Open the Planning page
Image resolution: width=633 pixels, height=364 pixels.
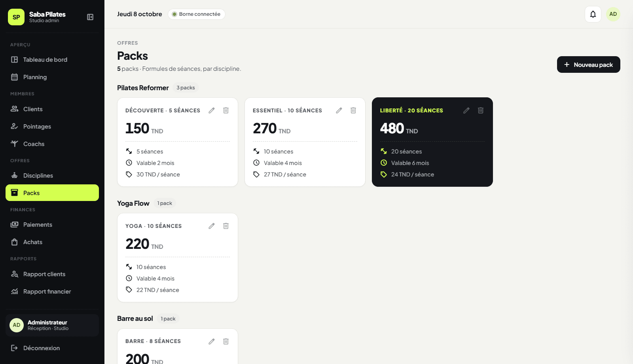pyautogui.click(x=52, y=77)
